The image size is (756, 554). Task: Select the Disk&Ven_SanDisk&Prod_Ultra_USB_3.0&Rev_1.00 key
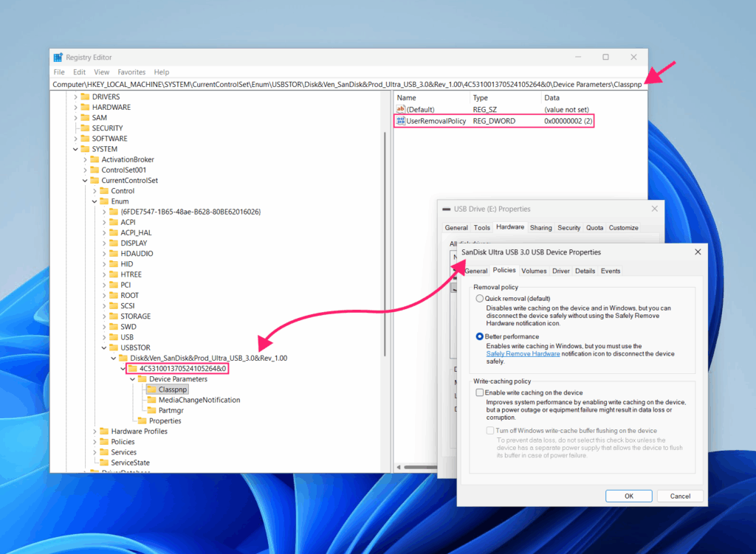point(208,358)
